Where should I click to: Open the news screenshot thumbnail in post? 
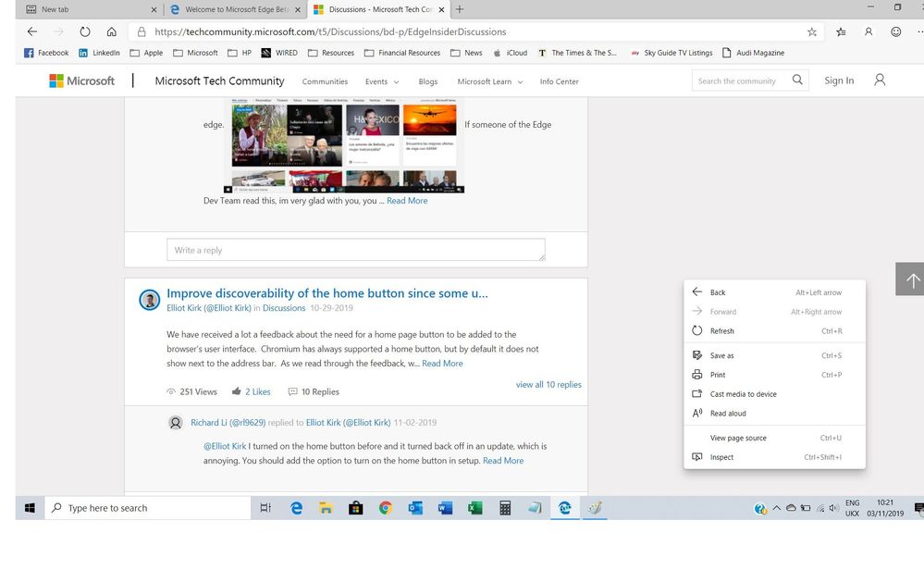tap(344, 145)
